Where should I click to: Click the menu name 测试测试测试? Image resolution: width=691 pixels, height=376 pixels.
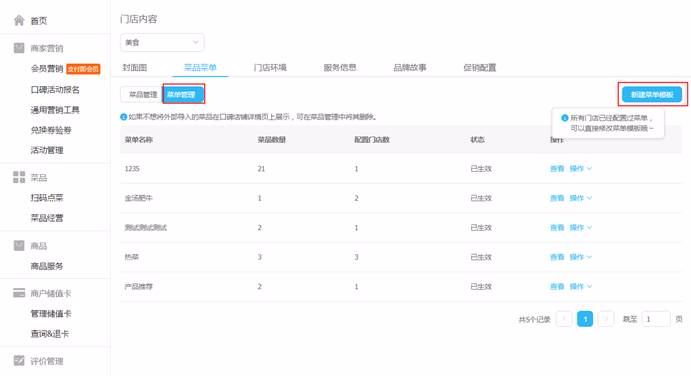click(x=145, y=227)
